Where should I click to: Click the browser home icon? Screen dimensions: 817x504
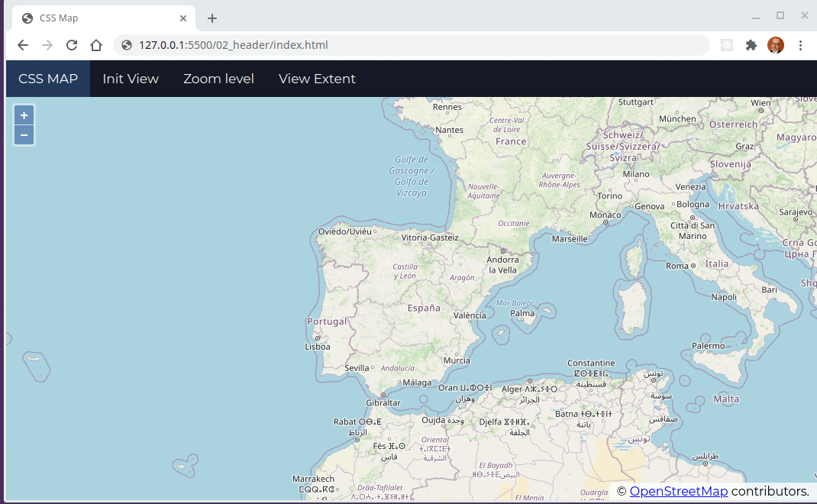pyautogui.click(x=96, y=45)
